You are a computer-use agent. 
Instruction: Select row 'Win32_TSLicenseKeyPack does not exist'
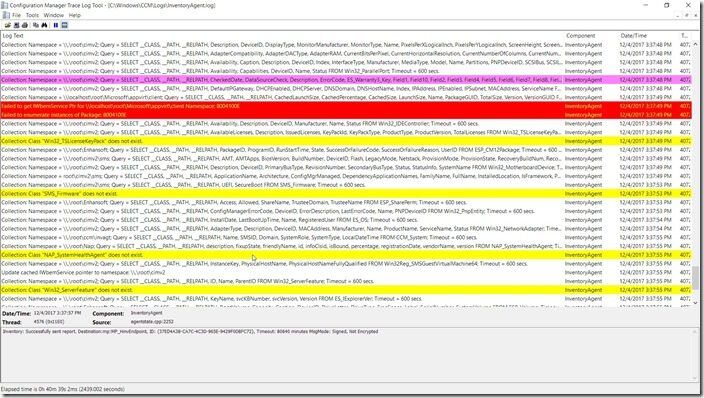pyautogui.click(x=346, y=141)
